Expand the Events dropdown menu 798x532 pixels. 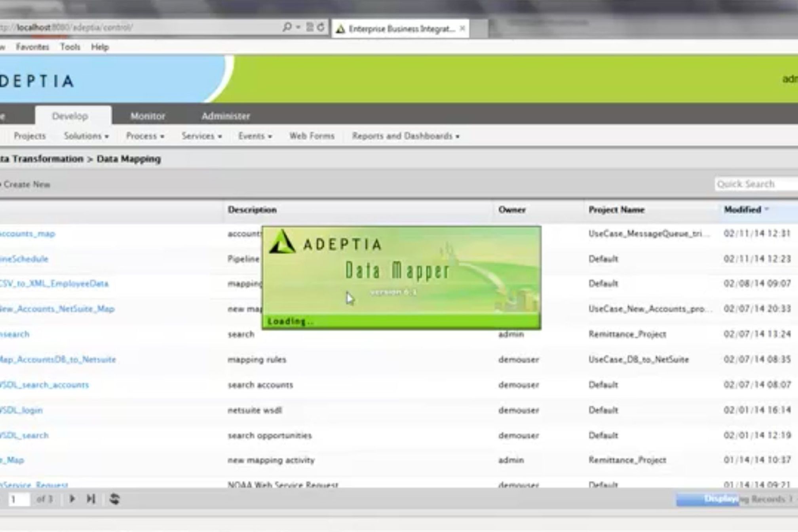click(255, 136)
